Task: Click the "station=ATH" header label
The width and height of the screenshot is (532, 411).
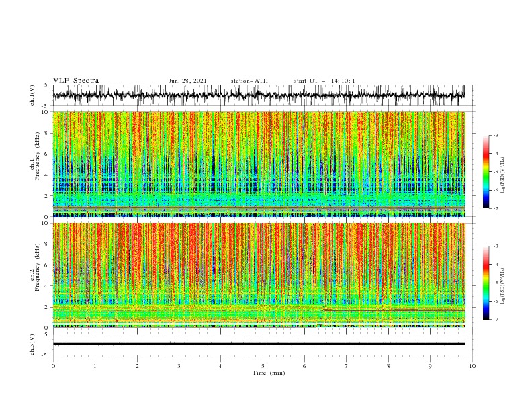Action: click(x=249, y=81)
